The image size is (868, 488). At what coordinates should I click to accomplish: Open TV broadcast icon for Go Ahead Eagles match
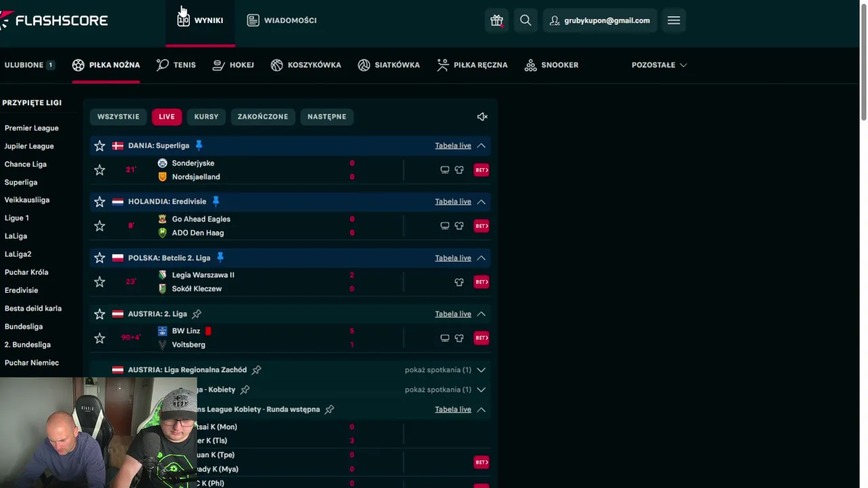(445, 226)
